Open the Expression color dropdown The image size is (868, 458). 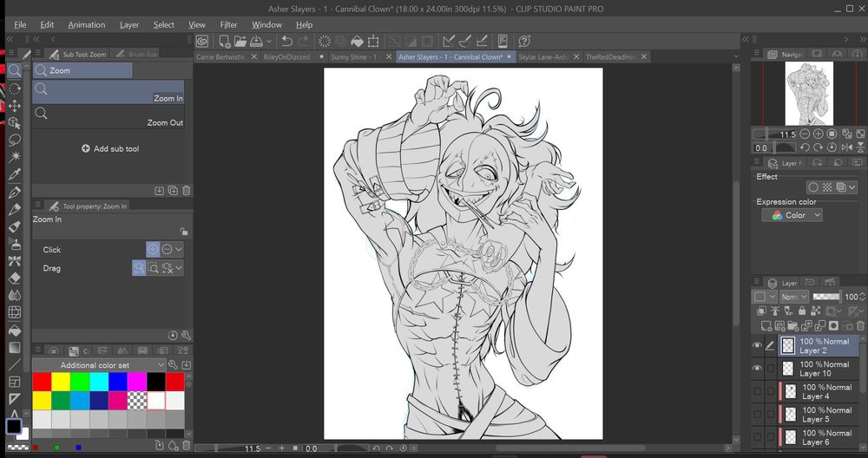tap(792, 215)
